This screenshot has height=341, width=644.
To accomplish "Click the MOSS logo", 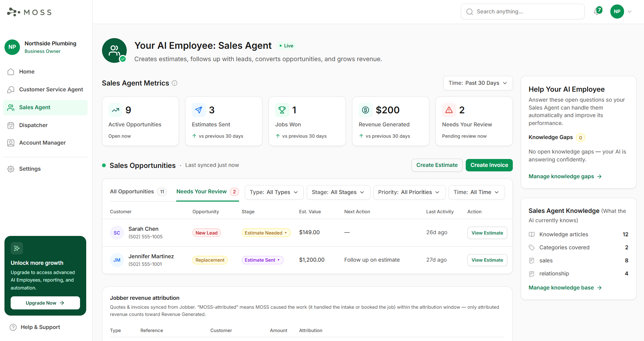I will pos(29,12).
